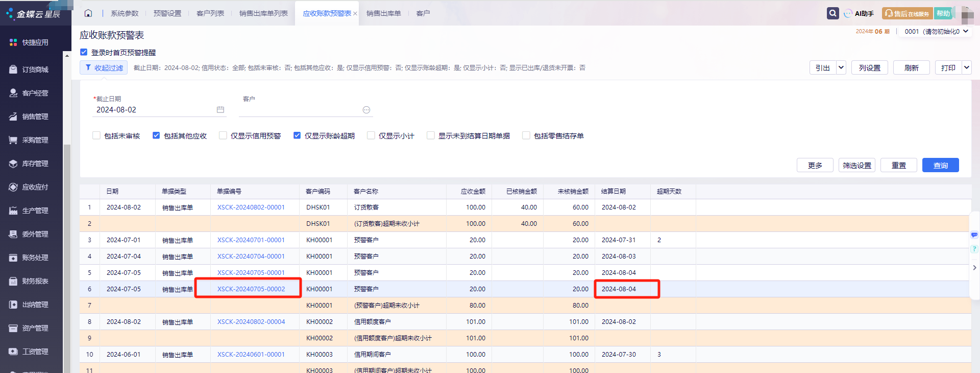980x373 pixels.
Task: Enable 显示未到结算日期单据 checkbox
Action: tap(431, 135)
